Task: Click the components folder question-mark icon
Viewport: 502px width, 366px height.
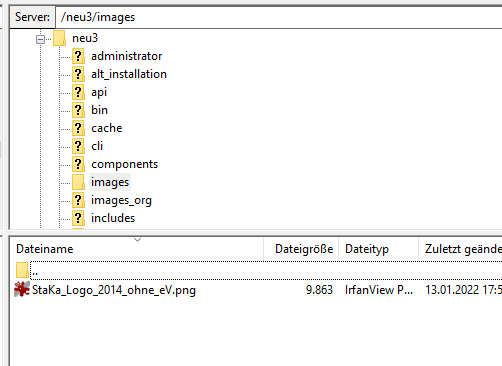Action: click(78, 164)
